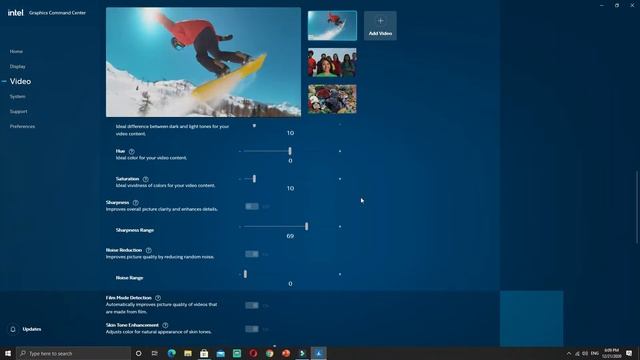The height and width of the screenshot is (360, 640).
Task: Click the Hue value 0
Action: click(290, 161)
